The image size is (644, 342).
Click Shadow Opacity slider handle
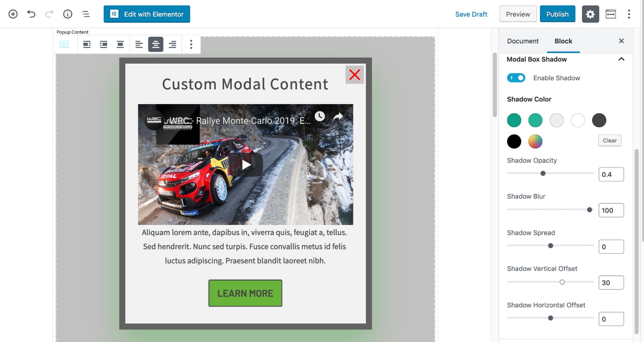pyautogui.click(x=543, y=173)
